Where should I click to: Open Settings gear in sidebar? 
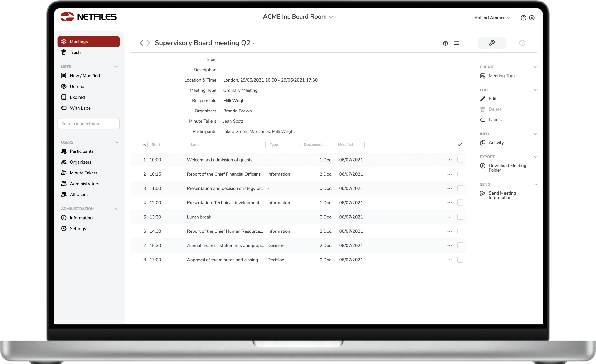pos(73,229)
